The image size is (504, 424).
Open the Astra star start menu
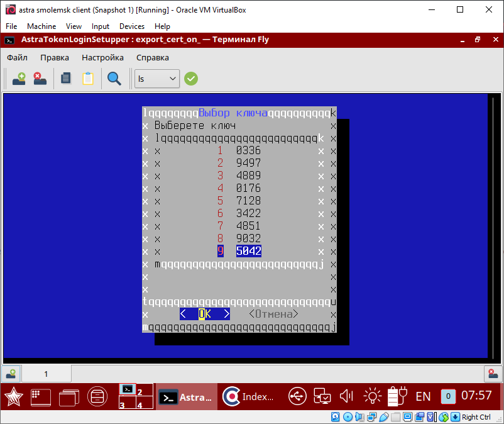13,397
